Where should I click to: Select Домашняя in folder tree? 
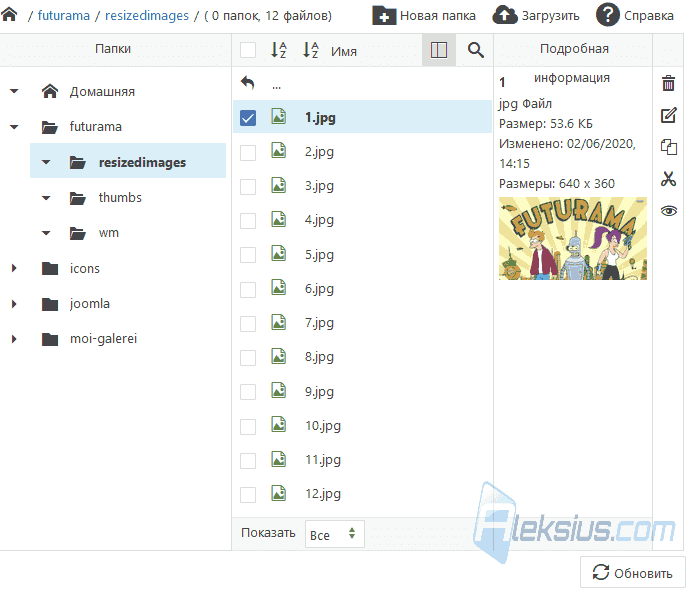click(x=102, y=92)
